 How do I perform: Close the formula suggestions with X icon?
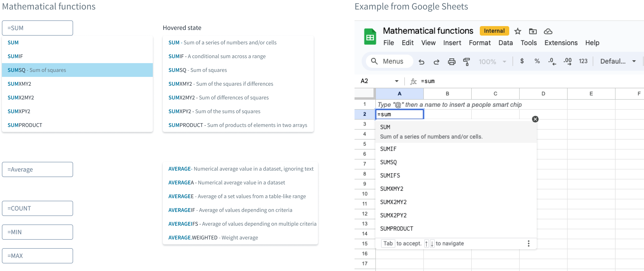click(535, 119)
